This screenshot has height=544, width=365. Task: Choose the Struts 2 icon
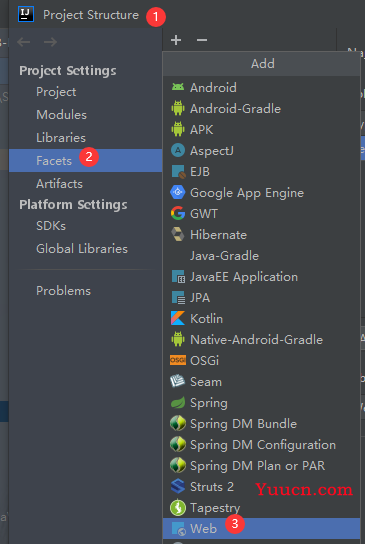178,486
